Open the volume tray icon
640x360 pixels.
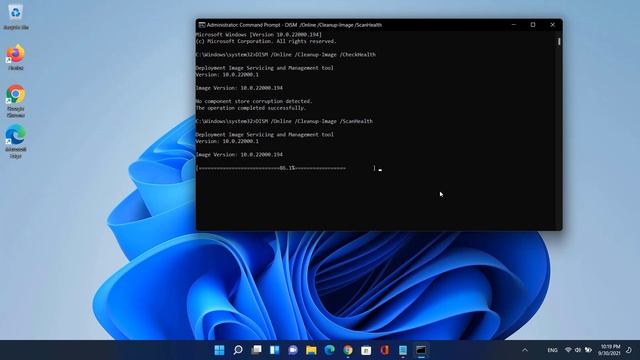(578, 350)
